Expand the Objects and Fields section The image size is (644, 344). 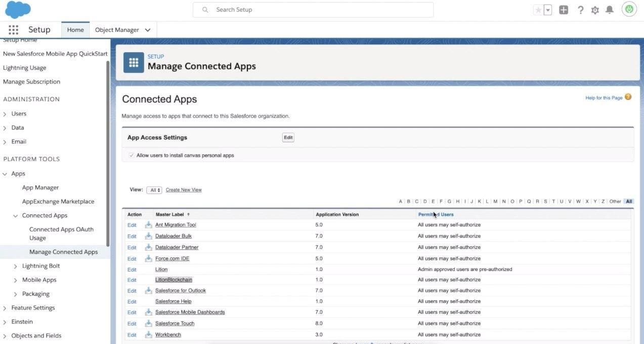(5, 336)
